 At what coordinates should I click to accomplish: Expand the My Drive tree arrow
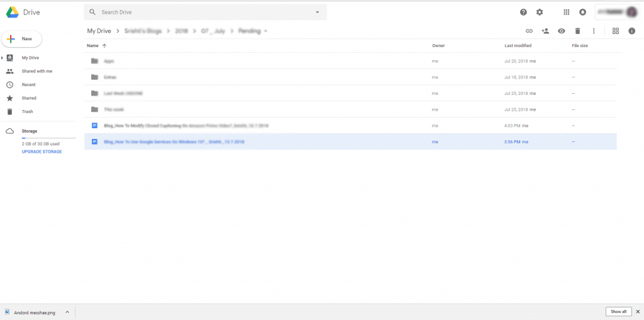(2, 58)
